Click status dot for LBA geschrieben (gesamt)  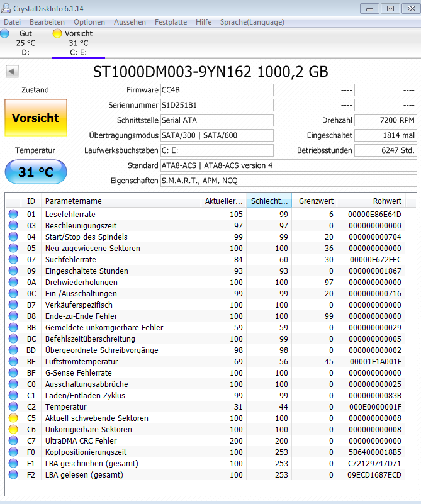point(13,464)
